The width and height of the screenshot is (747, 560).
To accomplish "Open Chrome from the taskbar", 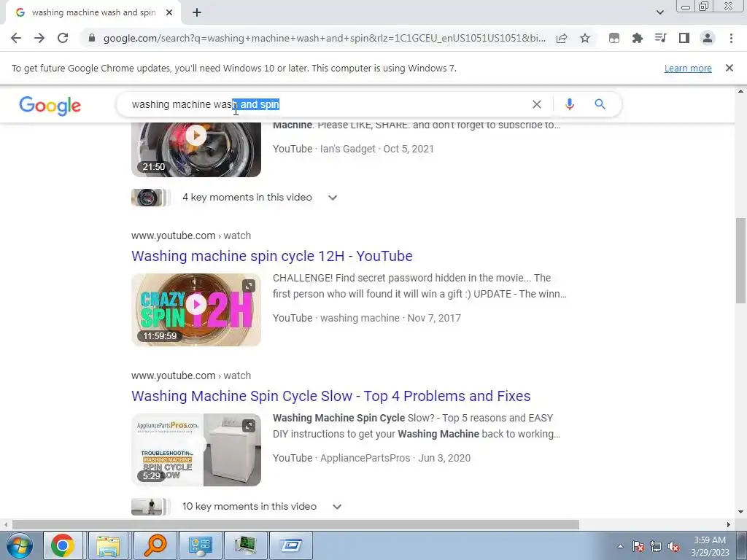I will click(x=63, y=545).
